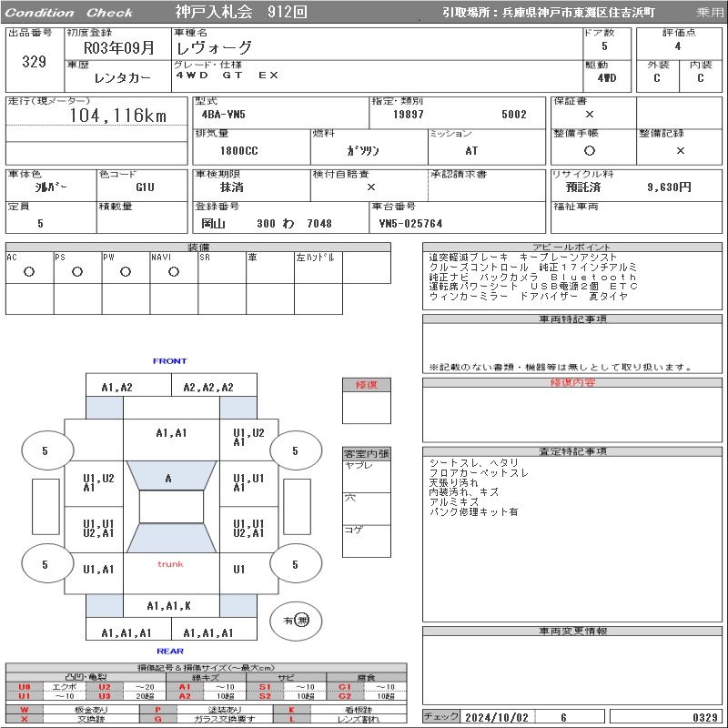Click registration plate 岡山 300 わ 7048

(x=267, y=223)
